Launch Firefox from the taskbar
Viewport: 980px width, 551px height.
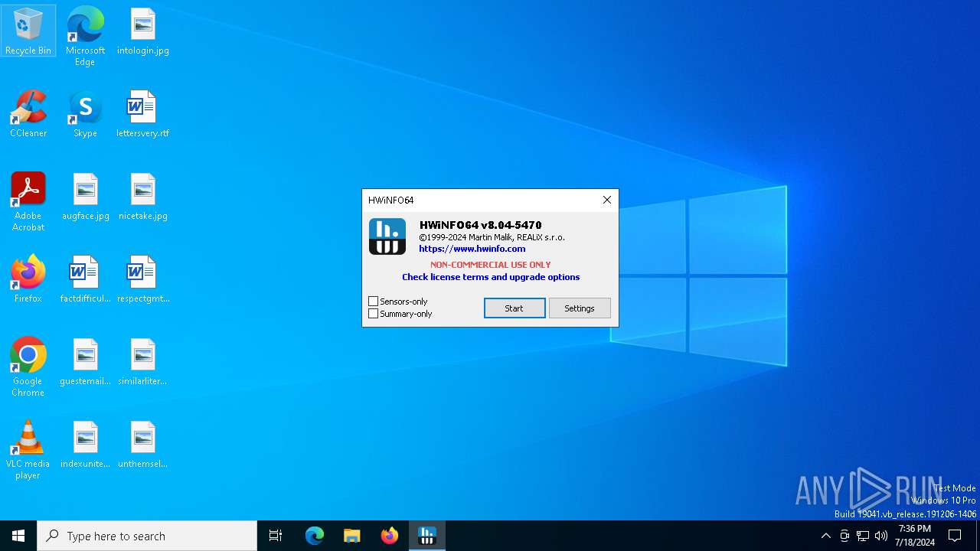[x=390, y=536]
